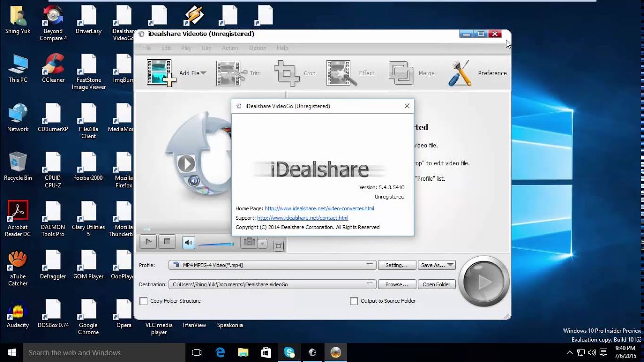Enable Output to Source Folder checkbox

click(354, 301)
